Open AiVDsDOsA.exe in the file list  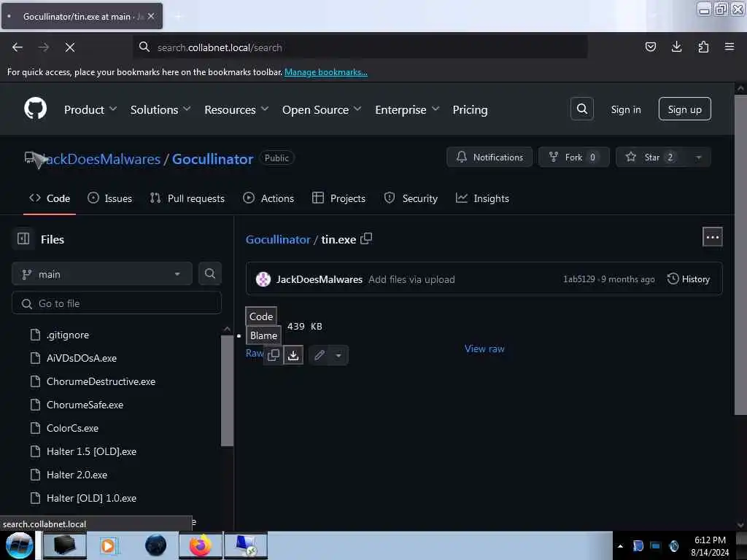pos(82,358)
